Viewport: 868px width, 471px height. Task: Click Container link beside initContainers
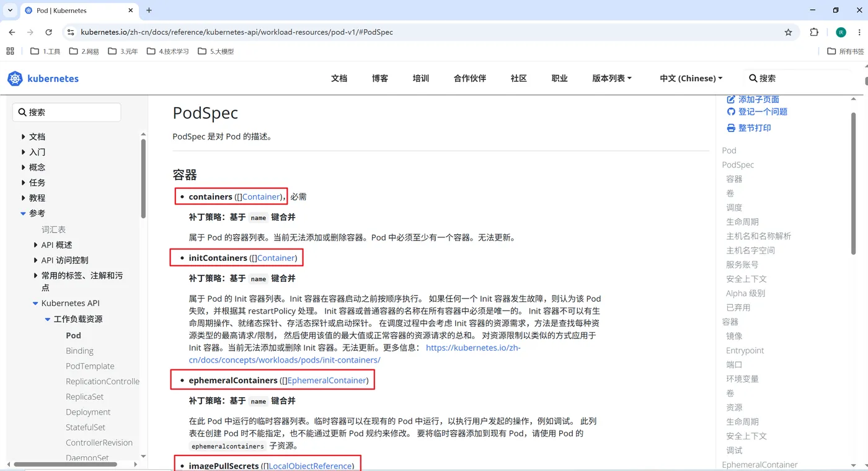276,258
